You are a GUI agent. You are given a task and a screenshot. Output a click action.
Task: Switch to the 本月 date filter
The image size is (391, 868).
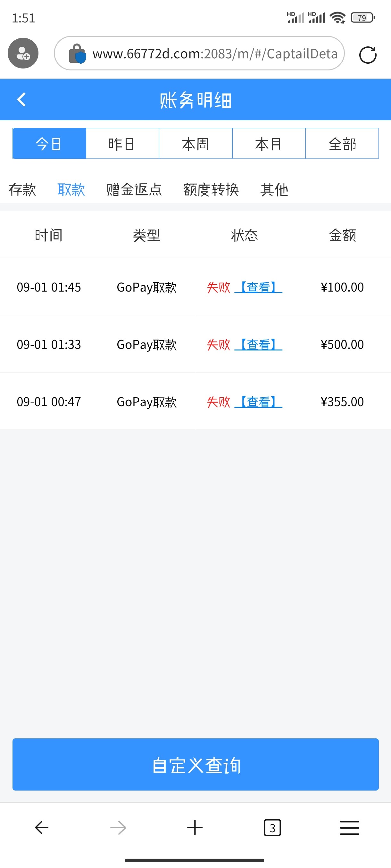[269, 143]
